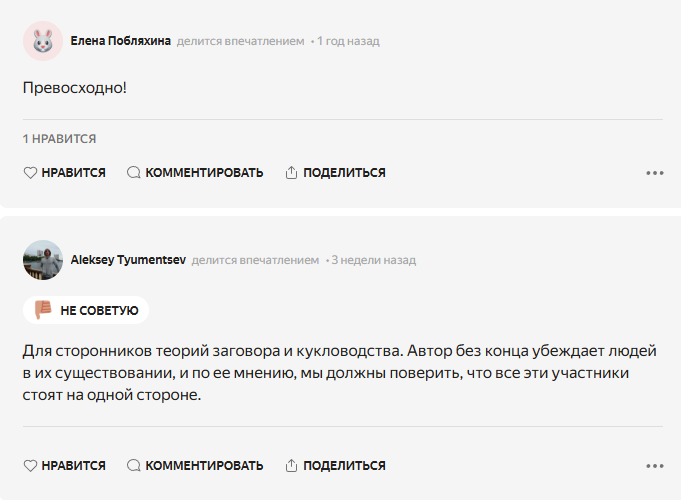The height and width of the screenshot is (500, 681).
Task: Share Елена Побляхина's "Превосходно!" review
Action: click(335, 172)
